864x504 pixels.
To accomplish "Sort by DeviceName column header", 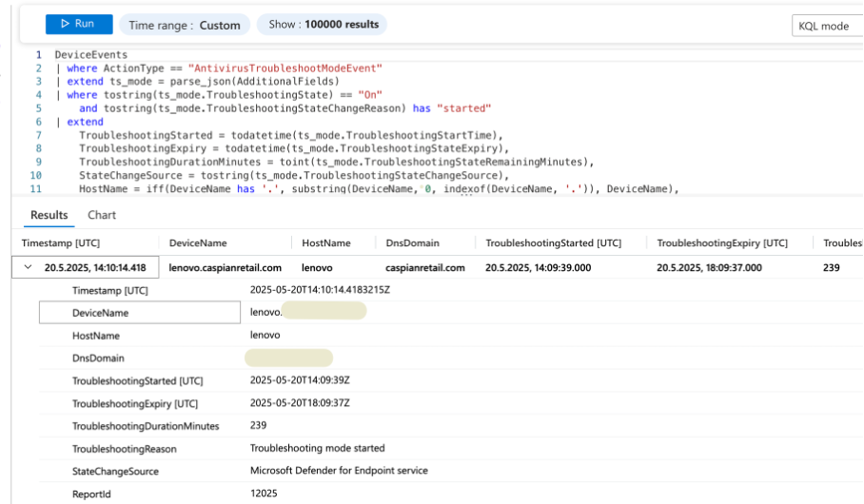I will click(198, 242).
